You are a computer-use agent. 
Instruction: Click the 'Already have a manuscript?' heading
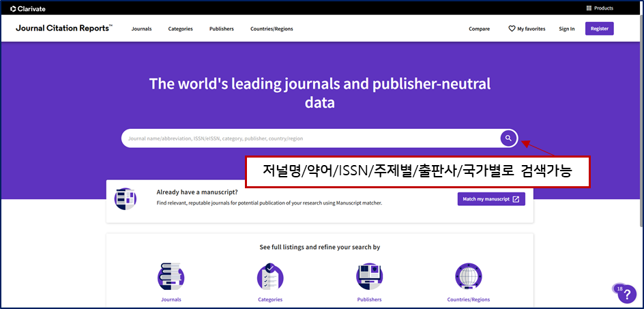coord(197,192)
